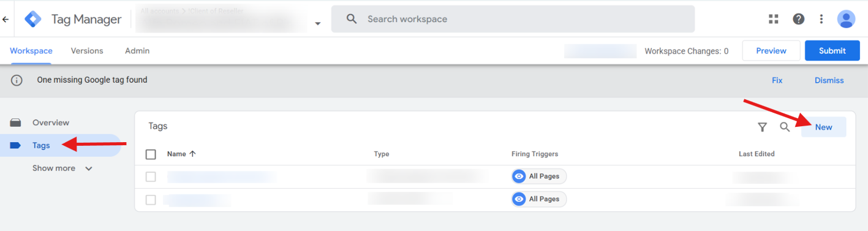Create a New tag

(824, 127)
